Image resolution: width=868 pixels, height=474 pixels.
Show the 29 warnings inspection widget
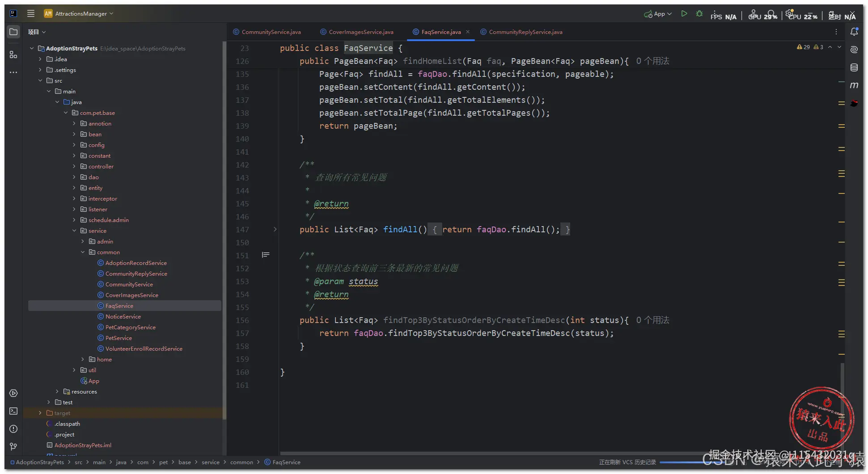tap(803, 47)
